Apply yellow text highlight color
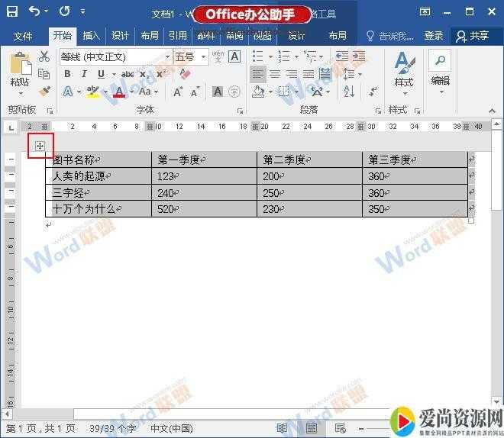This screenshot has width=504, height=438. point(93,92)
